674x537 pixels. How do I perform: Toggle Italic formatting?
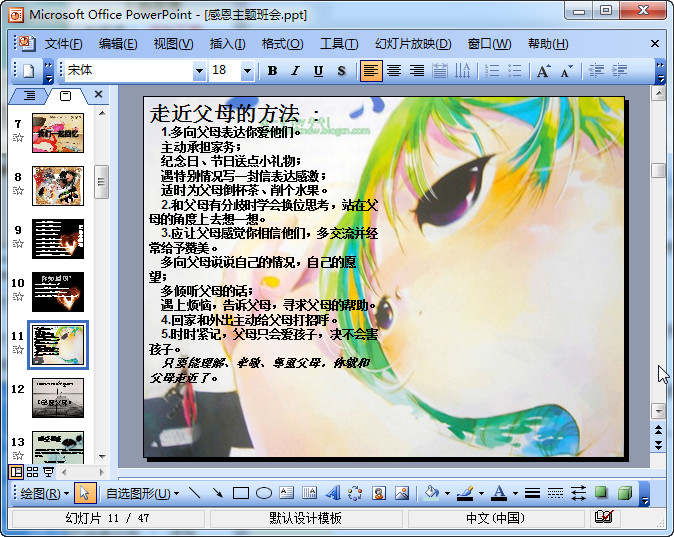295,71
